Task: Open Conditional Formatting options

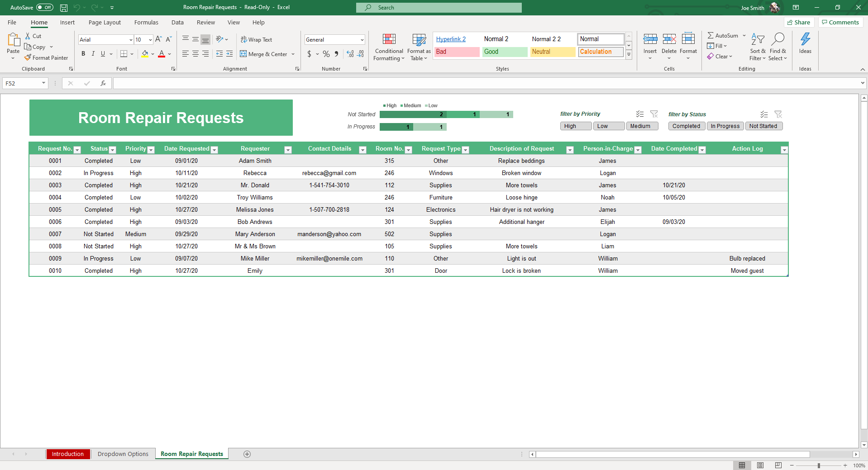Action: click(x=388, y=47)
